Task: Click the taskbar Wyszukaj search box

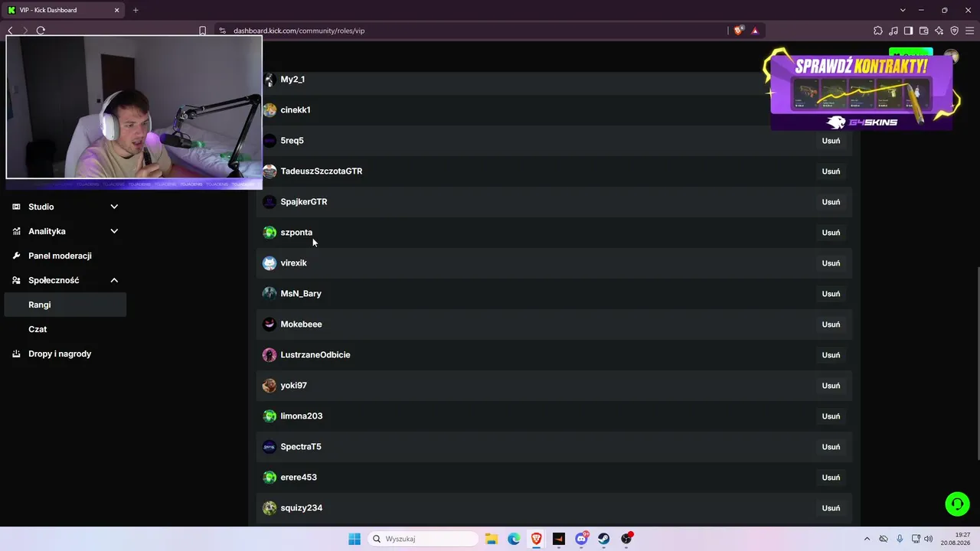Action: (423, 539)
